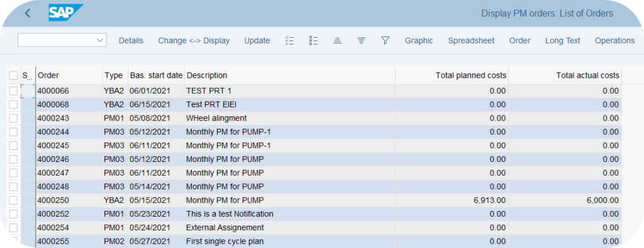Click the Bas. start date column header
The width and height of the screenshot is (644, 248).
tap(157, 75)
